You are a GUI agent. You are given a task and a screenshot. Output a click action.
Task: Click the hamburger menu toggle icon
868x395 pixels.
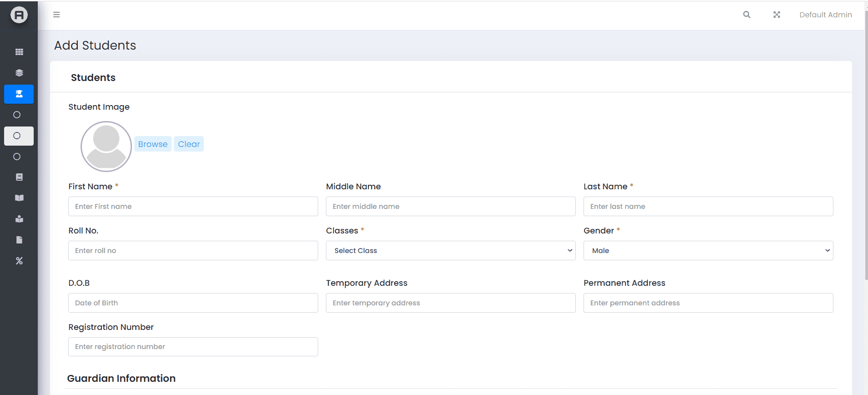tap(56, 15)
